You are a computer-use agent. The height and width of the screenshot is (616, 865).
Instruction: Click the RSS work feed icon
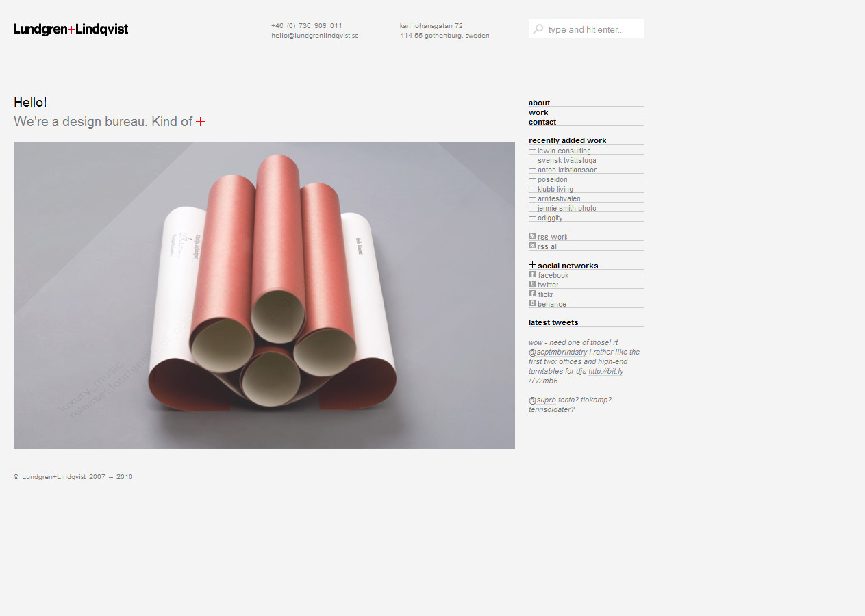532,236
